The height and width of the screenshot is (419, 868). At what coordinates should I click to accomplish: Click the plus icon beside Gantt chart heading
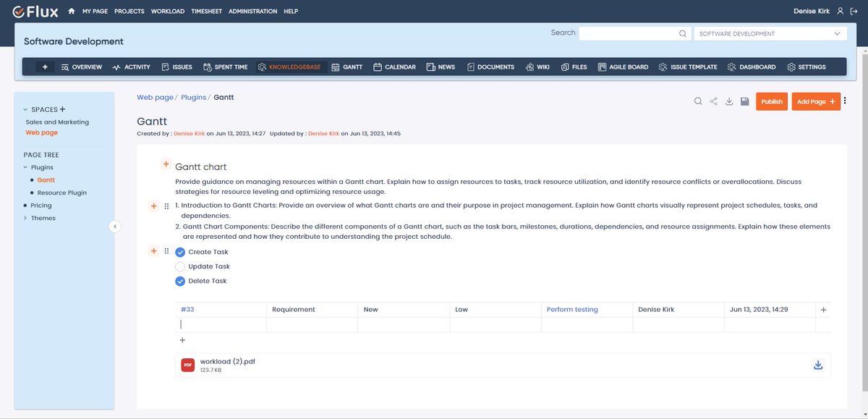pos(166,165)
